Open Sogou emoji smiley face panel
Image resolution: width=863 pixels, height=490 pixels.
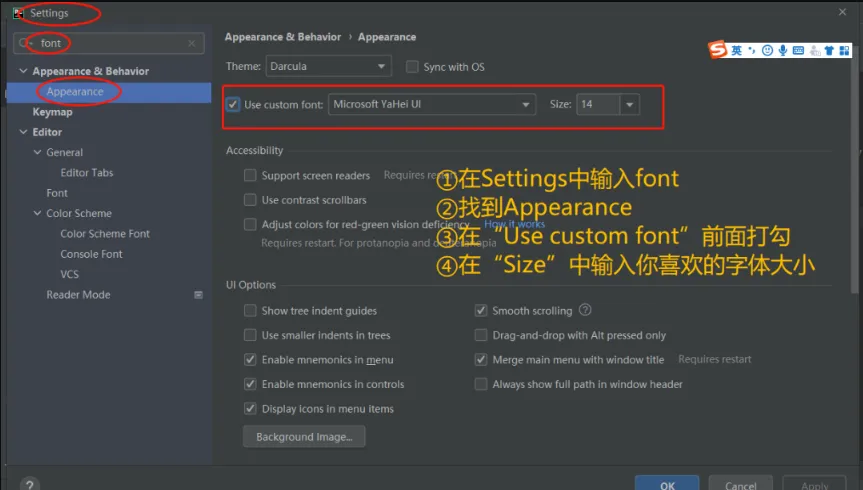point(767,51)
